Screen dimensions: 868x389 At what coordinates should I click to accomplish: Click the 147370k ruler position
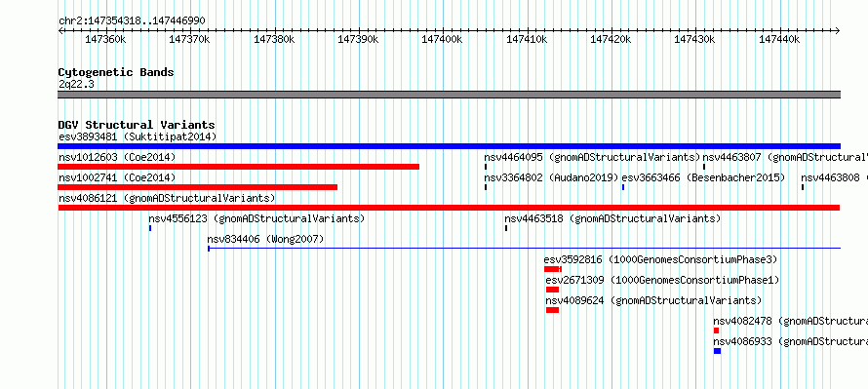tap(190, 39)
